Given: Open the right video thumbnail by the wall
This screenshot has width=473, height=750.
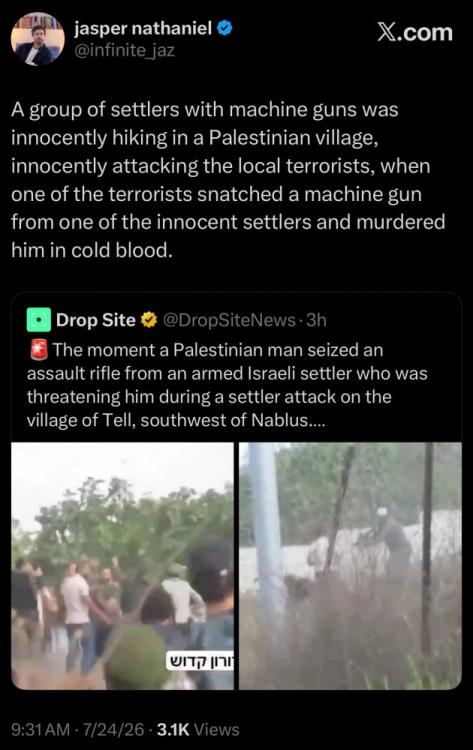Looking at the screenshot, I should tap(350, 566).
